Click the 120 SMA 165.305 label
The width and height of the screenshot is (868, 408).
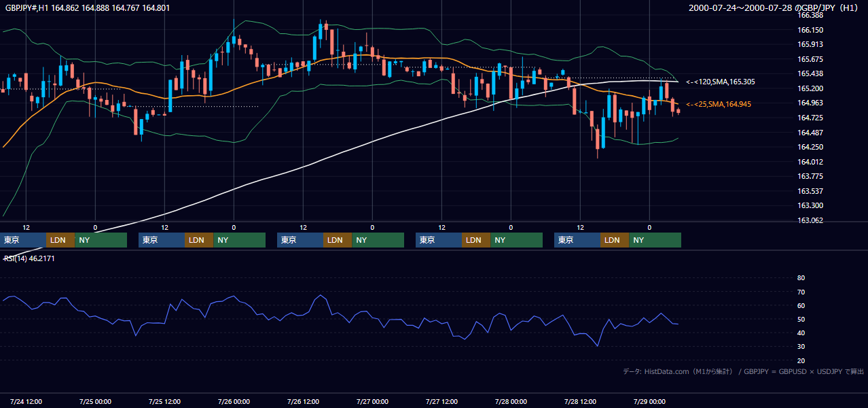(x=721, y=82)
